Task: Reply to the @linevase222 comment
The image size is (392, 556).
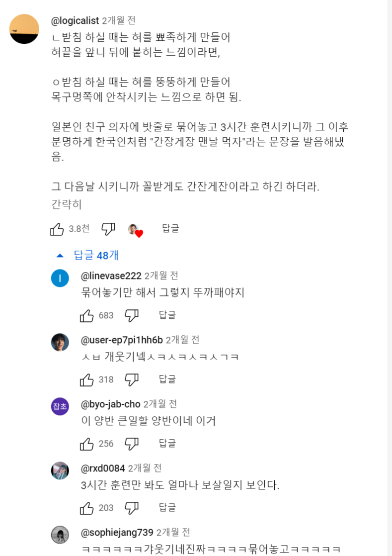Action: (167, 315)
